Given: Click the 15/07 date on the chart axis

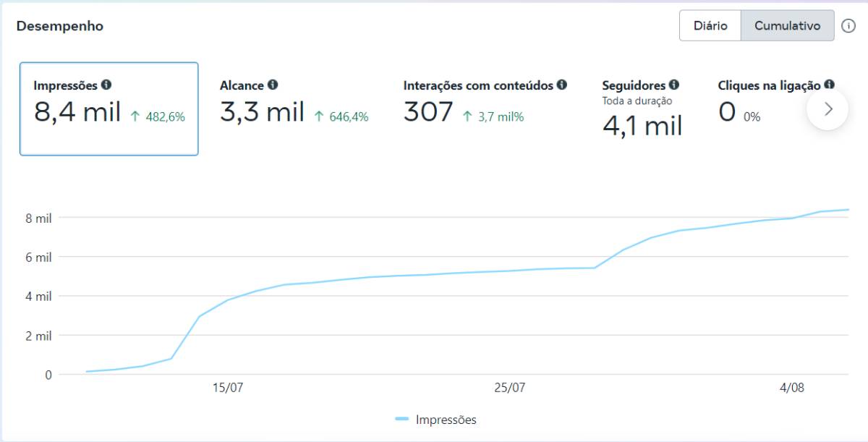Looking at the screenshot, I should 228,388.
